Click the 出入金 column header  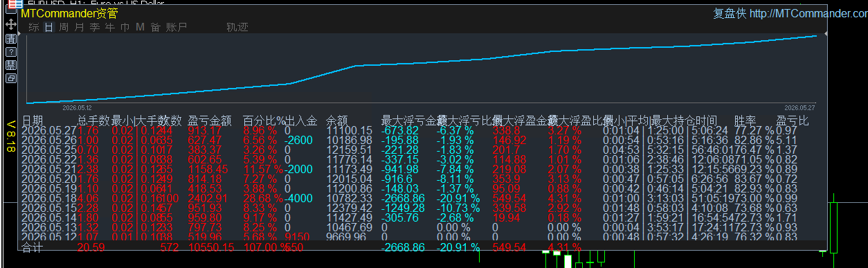[x=301, y=121]
